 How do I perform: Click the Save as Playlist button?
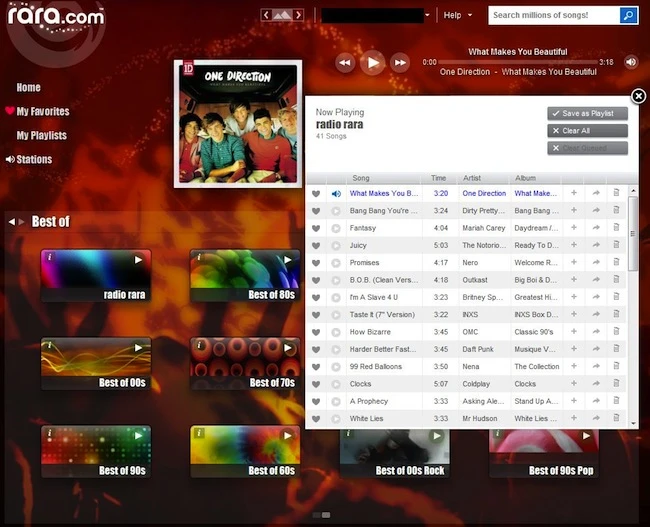(587, 114)
